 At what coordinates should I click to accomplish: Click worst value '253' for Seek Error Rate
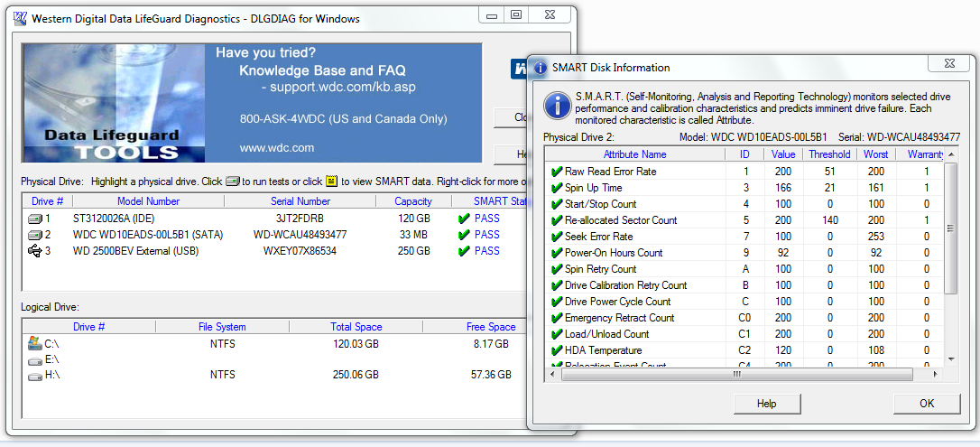click(x=876, y=237)
